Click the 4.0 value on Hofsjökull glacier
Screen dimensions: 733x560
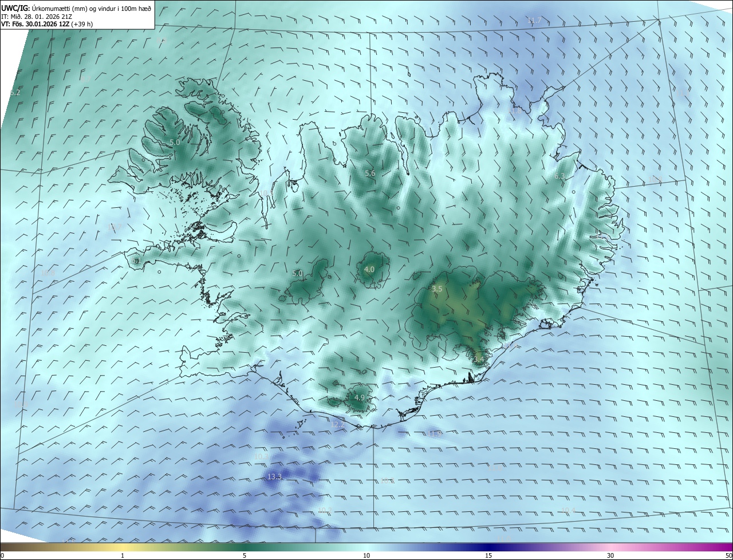pos(369,269)
